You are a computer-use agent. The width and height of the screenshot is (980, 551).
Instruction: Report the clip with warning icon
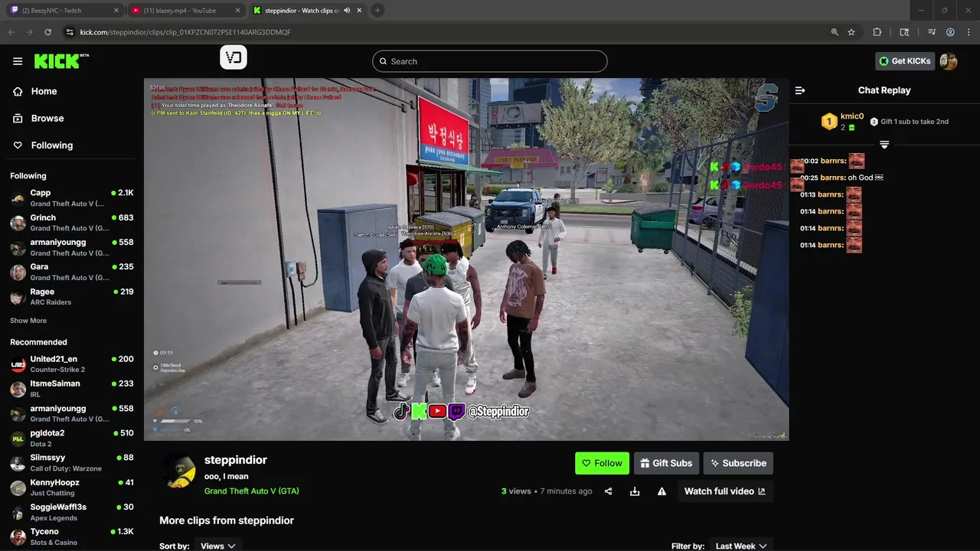pyautogui.click(x=661, y=491)
